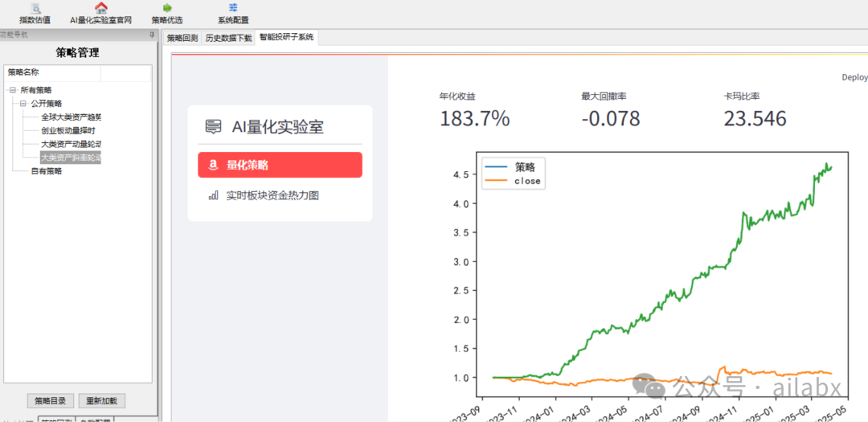Image resolution: width=868 pixels, height=422 pixels.
Task: Click the icon inside the 量化策略 button
Action: click(213, 165)
